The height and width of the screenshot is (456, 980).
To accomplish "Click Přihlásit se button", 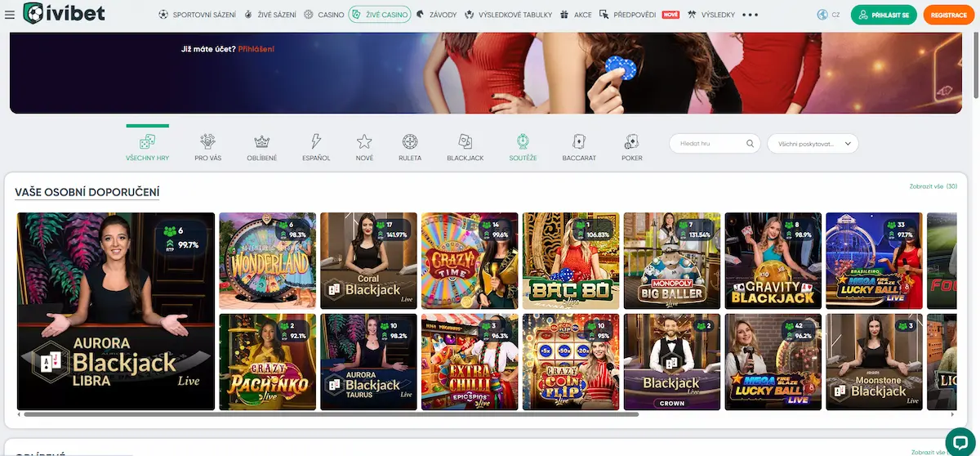I will 884,15.
